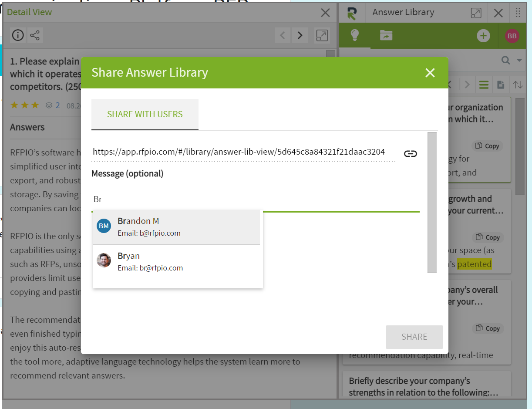Copy the answer in the overall card

pos(488,328)
